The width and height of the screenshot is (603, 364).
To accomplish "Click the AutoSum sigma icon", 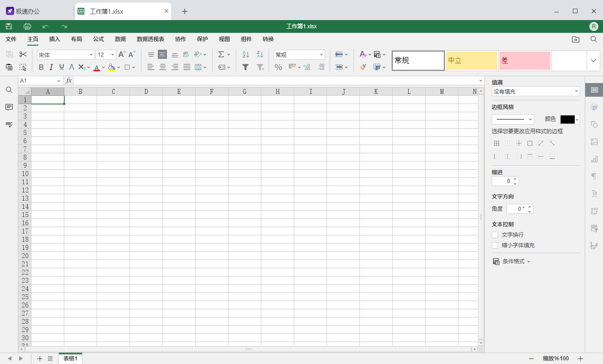I will (x=221, y=54).
